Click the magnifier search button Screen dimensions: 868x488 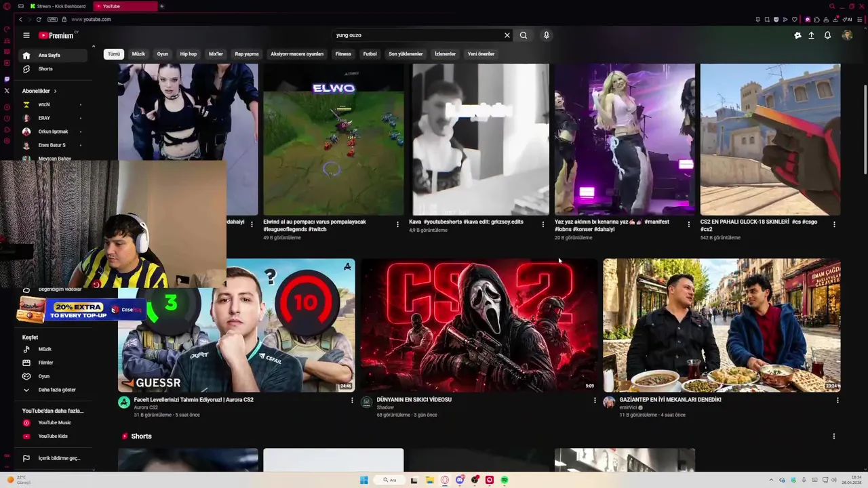tap(524, 35)
